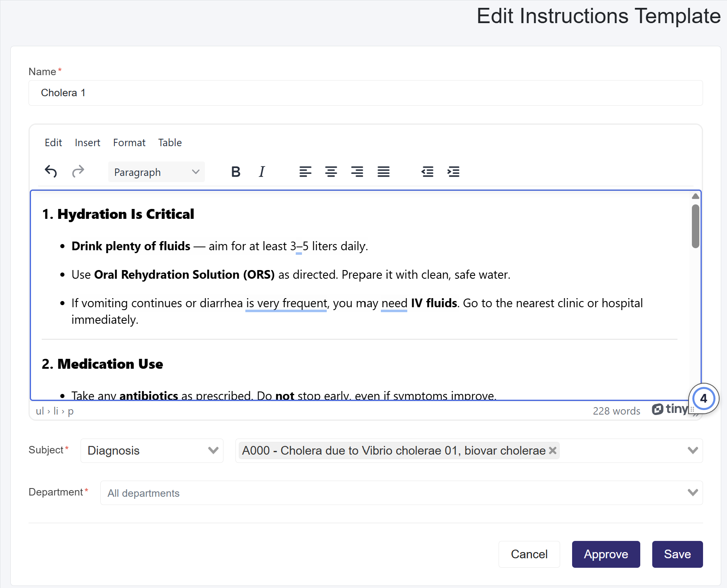Click the Name field containing Cholera 1
Image resolution: width=727 pixels, height=588 pixels.
click(x=365, y=93)
